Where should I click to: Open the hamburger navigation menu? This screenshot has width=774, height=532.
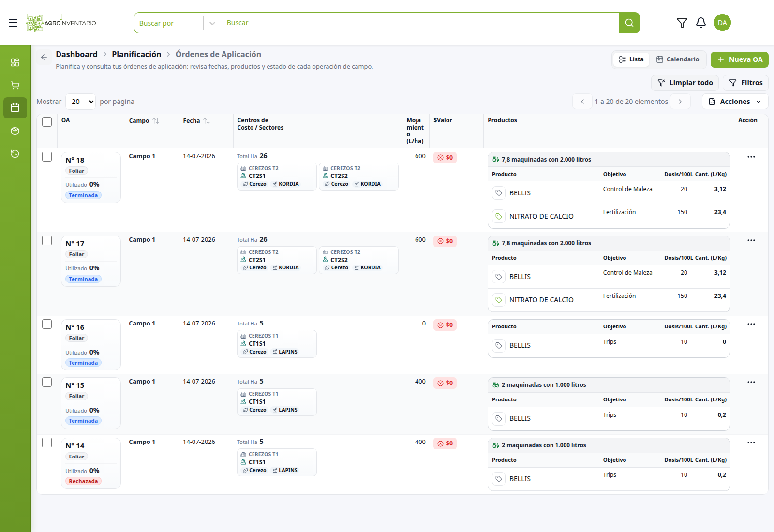pyautogui.click(x=13, y=23)
